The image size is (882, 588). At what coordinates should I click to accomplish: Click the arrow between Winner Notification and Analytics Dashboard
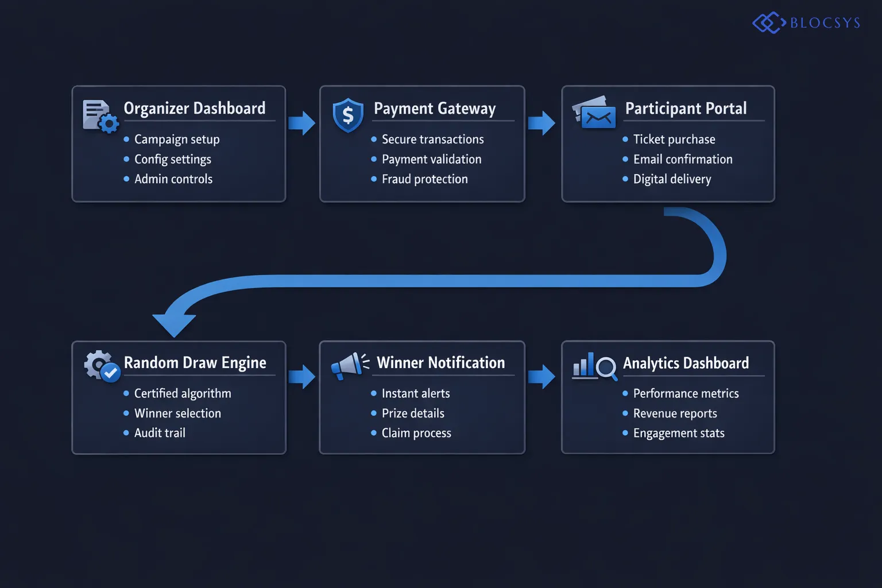coord(542,376)
